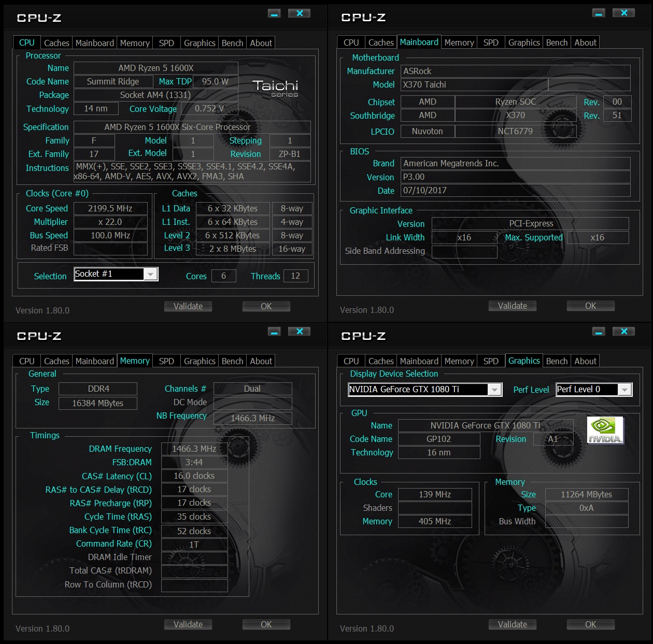Click the P3.00 BIOS version field
This screenshot has width=653, height=644.
(x=516, y=177)
